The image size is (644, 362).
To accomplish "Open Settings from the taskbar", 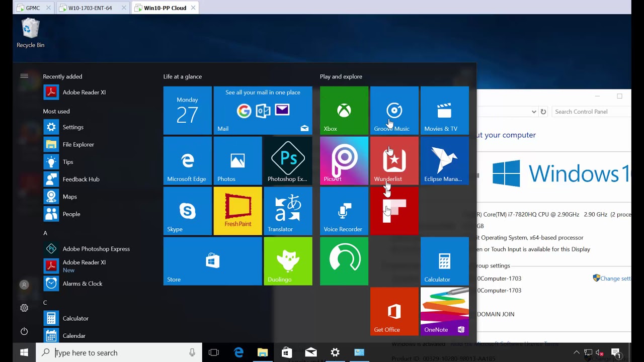I will [x=335, y=352].
